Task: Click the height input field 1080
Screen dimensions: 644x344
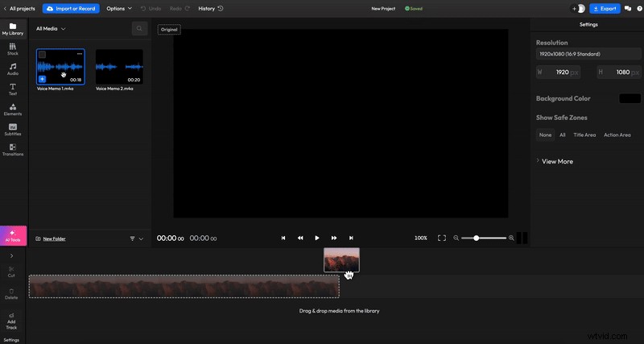Action: click(619, 73)
